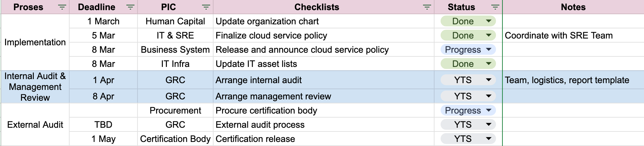The image size is (644, 146).
Task: Select the Internal Audit & Management Review cell
Action: (35, 87)
